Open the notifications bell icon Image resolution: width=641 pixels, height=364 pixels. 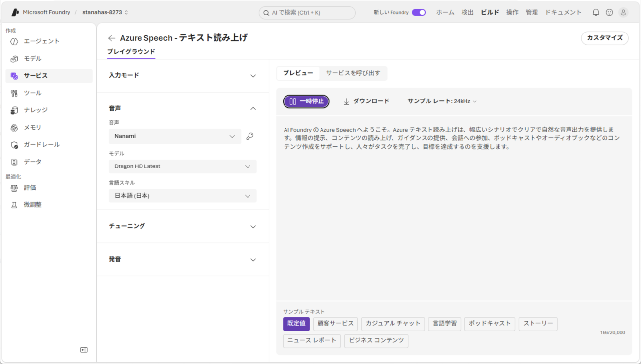pos(596,12)
